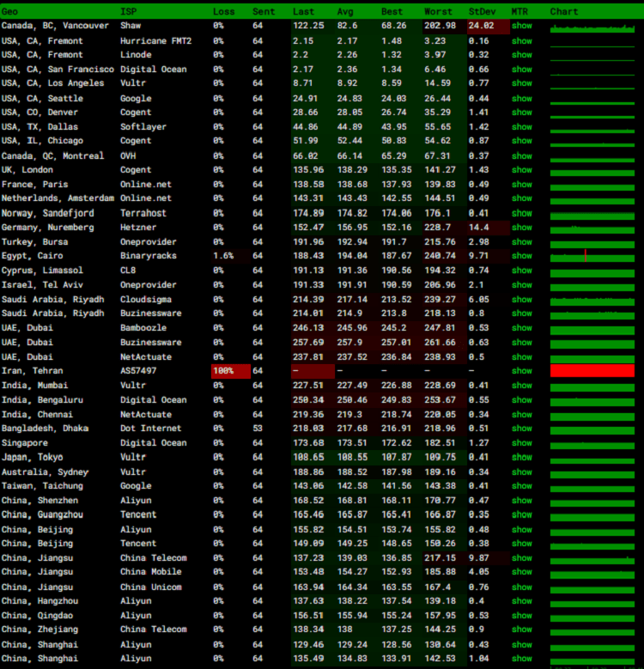Show MTR for Denver Cogent row

click(521, 113)
